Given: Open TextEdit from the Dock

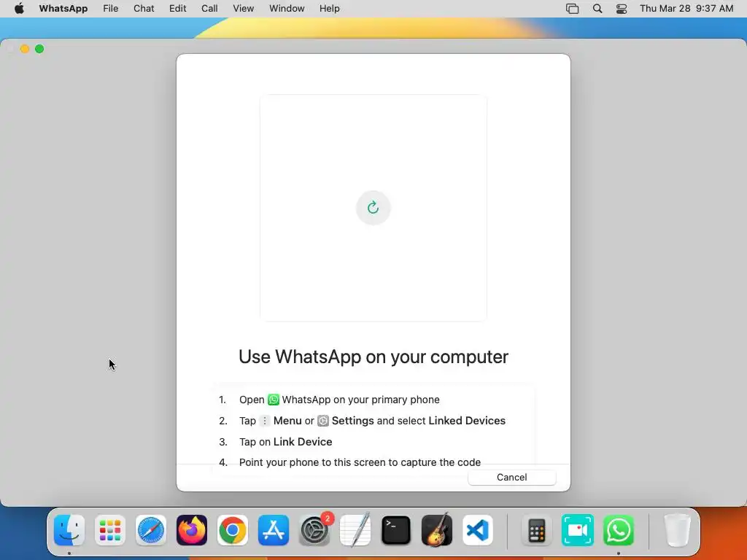Looking at the screenshot, I should pyautogui.click(x=355, y=530).
